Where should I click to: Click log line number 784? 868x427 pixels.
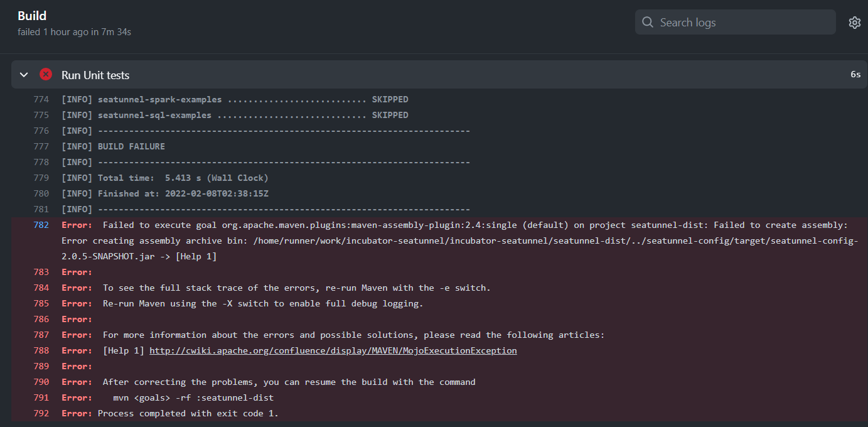[41, 288]
